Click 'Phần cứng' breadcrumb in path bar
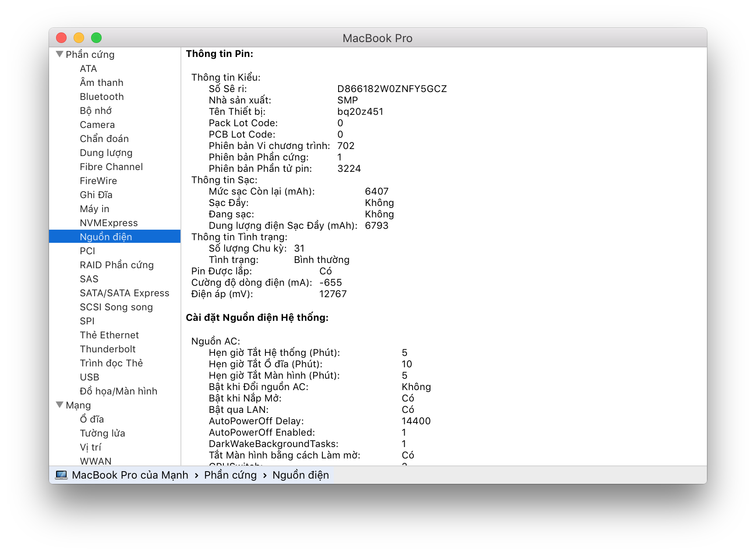The image size is (756, 554). point(230,475)
